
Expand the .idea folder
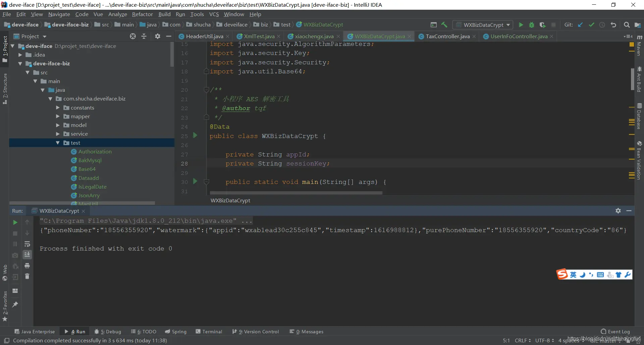click(x=20, y=55)
